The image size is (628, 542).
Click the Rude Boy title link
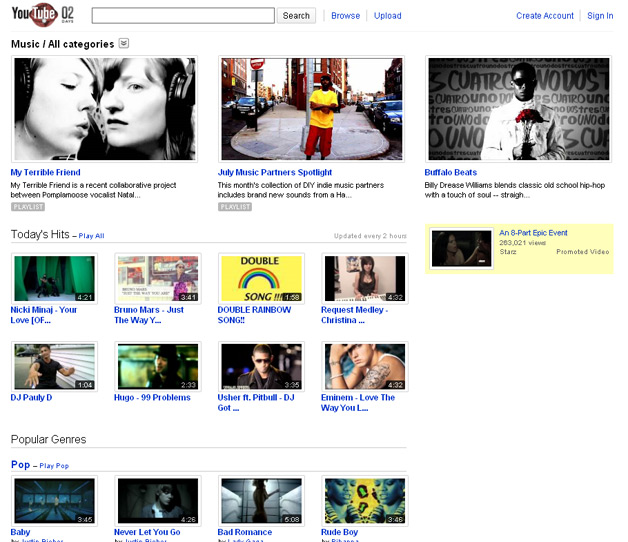click(x=339, y=532)
